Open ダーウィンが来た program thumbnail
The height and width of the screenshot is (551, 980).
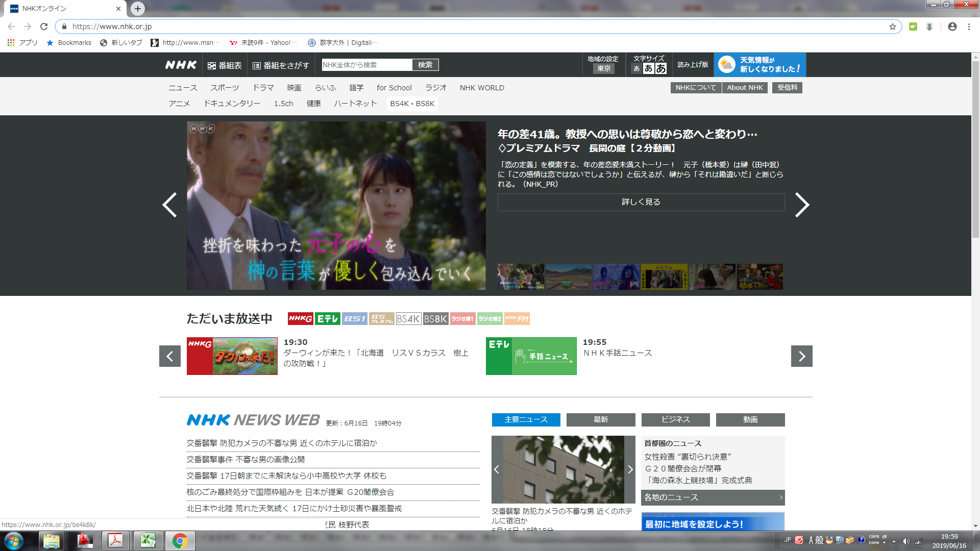232,356
